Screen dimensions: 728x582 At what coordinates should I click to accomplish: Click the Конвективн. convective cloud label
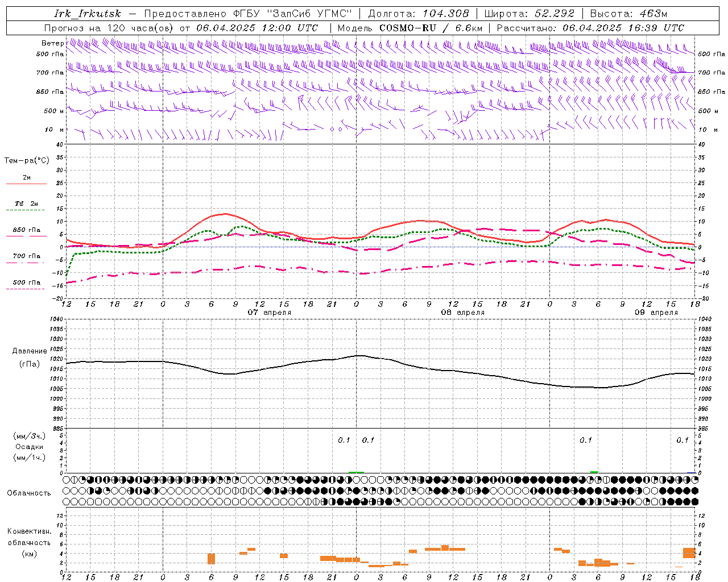click(x=29, y=531)
